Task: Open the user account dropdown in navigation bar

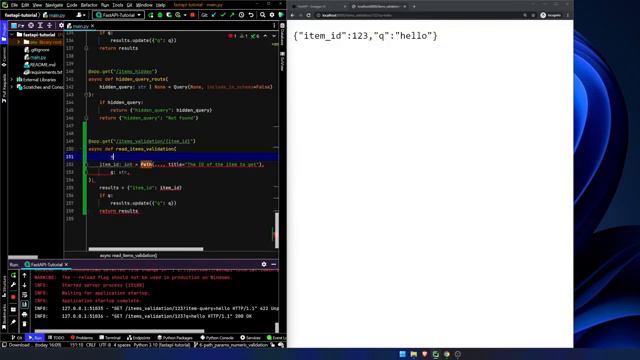Action: pyautogui.click(x=81, y=15)
